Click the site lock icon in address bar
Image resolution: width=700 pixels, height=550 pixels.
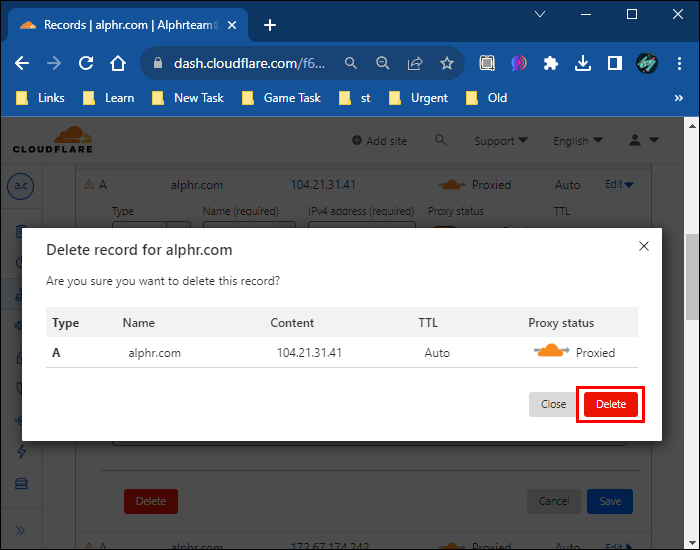(x=157, y=63)
